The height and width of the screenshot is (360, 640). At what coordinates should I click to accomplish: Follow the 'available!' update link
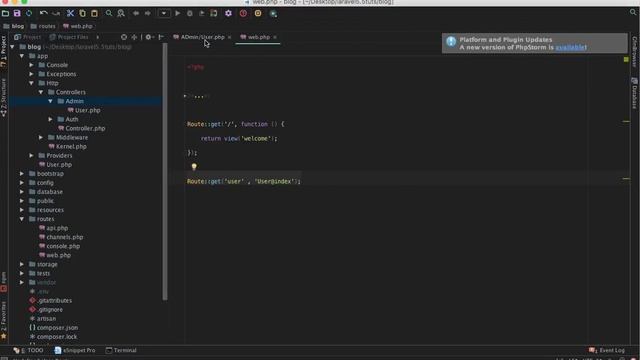point(571,47)
